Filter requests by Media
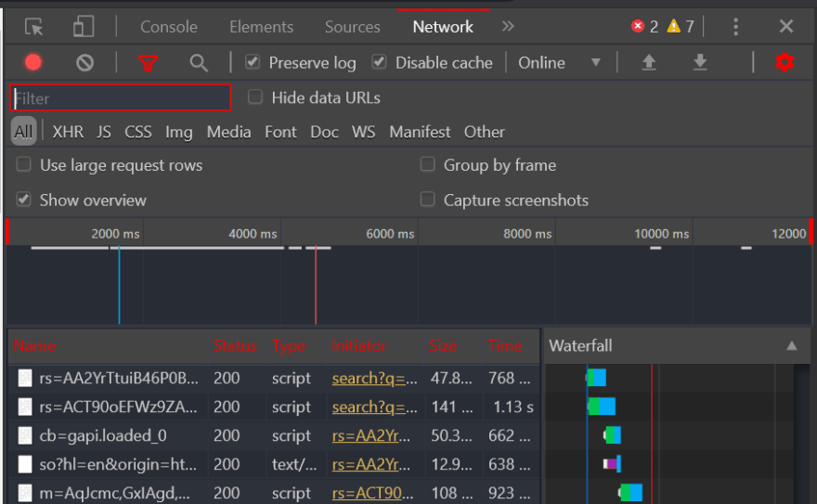The width and height of the screenshot is (817, 504). tap(228, 132)
